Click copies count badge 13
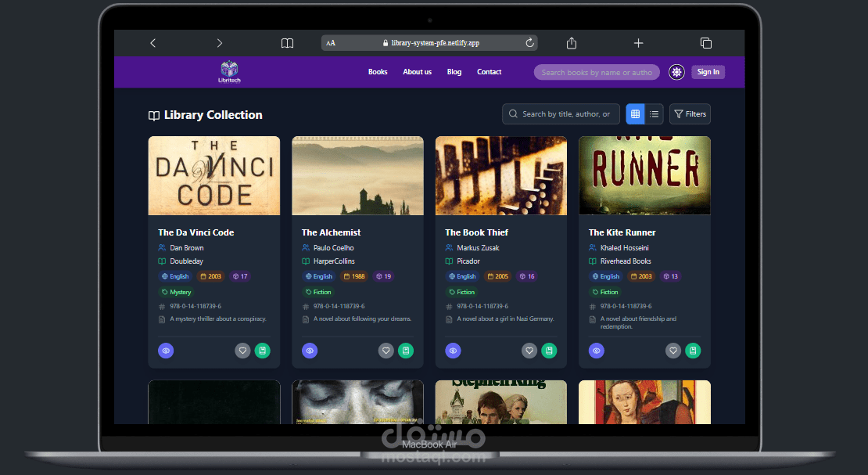 tap(670, 276)
